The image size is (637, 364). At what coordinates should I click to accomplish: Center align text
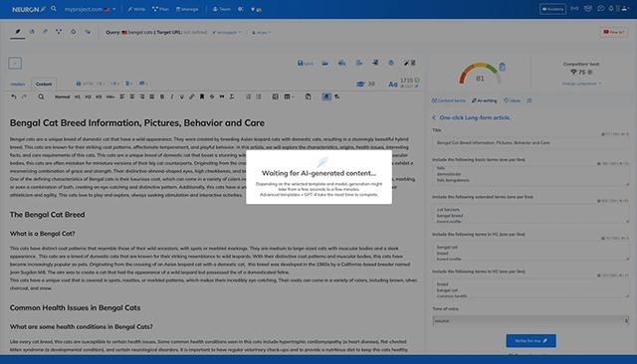[132, 96]
